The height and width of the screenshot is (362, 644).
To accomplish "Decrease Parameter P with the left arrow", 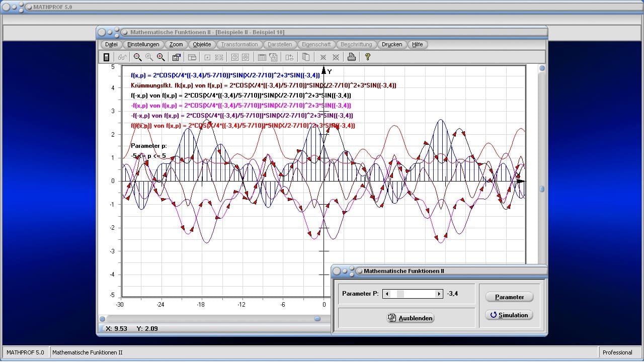I will click(387, 294).
